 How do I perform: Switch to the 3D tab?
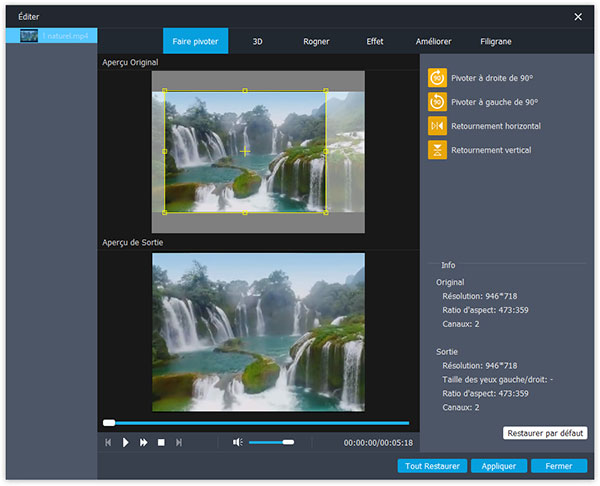pyautogui.click(x=258, y=42)
